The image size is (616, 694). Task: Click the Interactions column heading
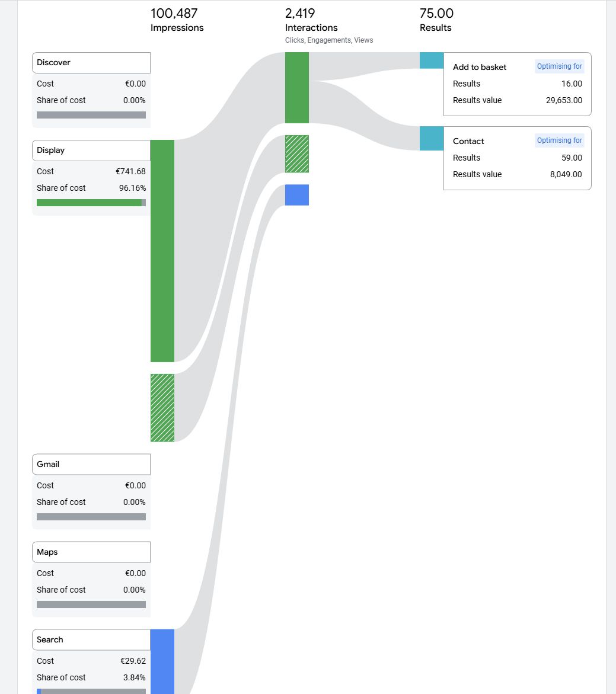point(311,28)
